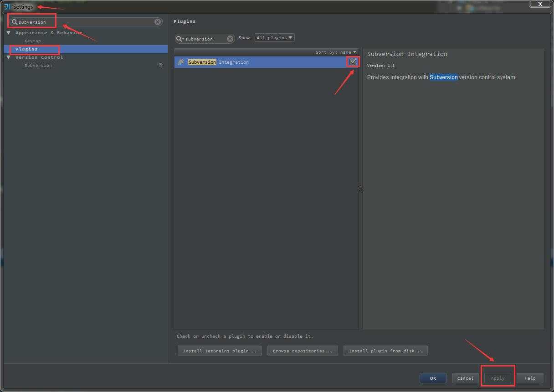Focus the settings search input field
Screen dimensions: 554x392
coord(86,22)
